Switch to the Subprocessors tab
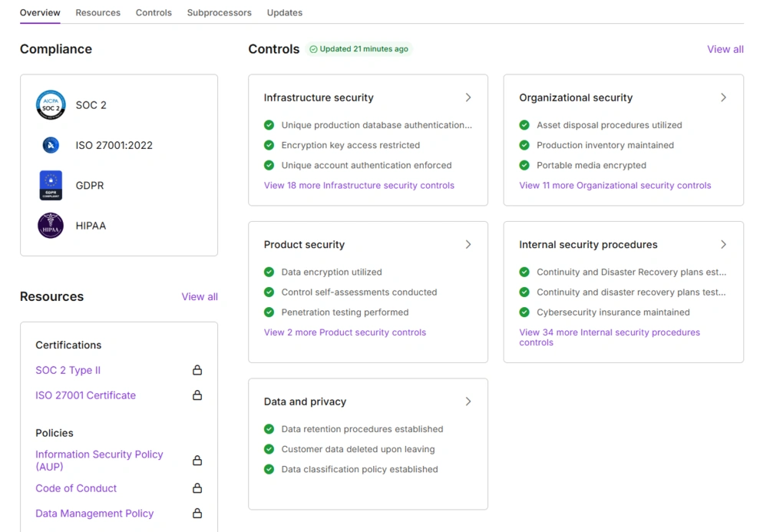783x532 pixels. point(219,12)
